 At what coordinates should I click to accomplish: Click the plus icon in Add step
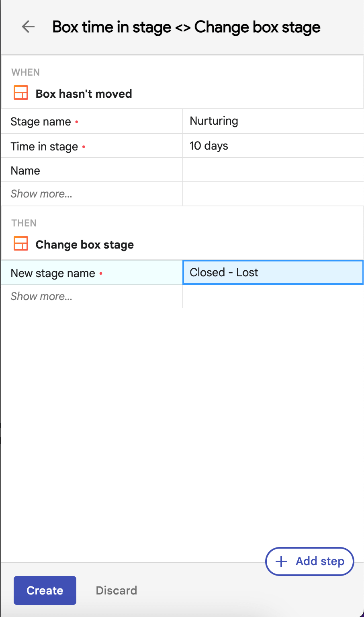tap(282, 561)
